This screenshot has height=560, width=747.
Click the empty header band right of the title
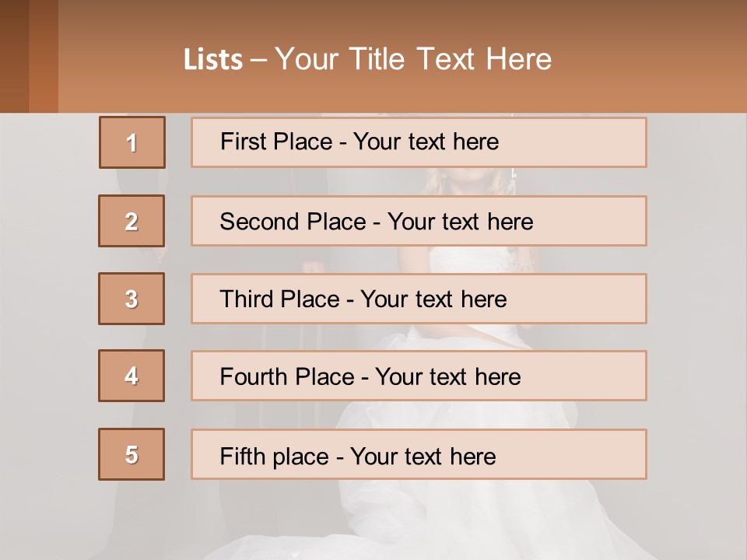tap(654, 59)
